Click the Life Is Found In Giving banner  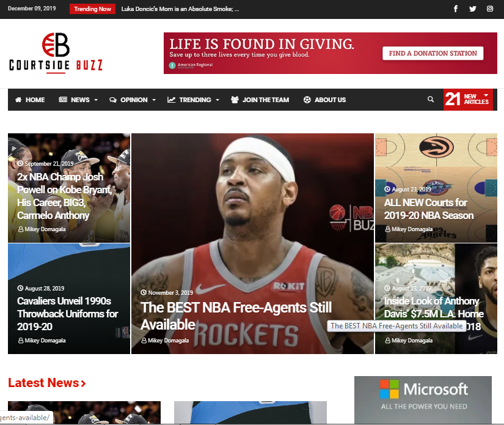coord(330,53)
